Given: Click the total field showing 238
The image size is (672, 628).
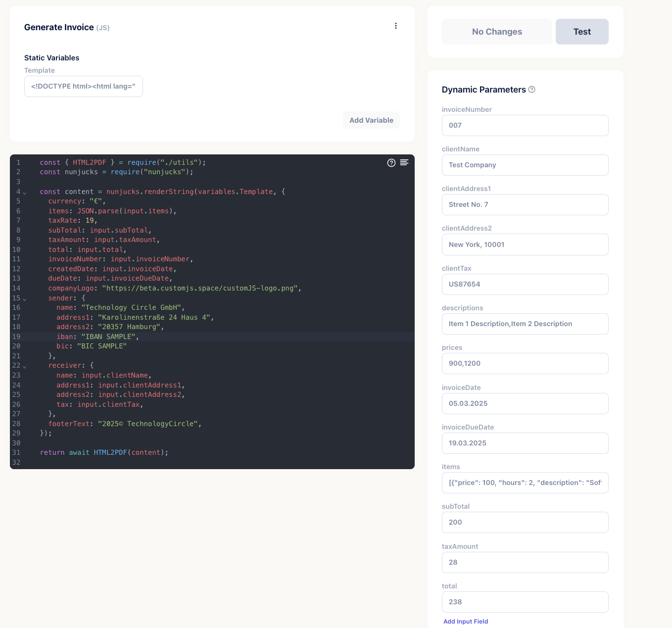Looking at the screenshot, I should pos(525,602).
